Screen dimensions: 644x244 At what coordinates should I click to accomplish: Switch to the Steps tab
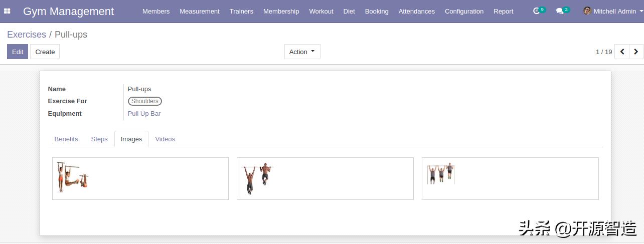pos(99,139)
